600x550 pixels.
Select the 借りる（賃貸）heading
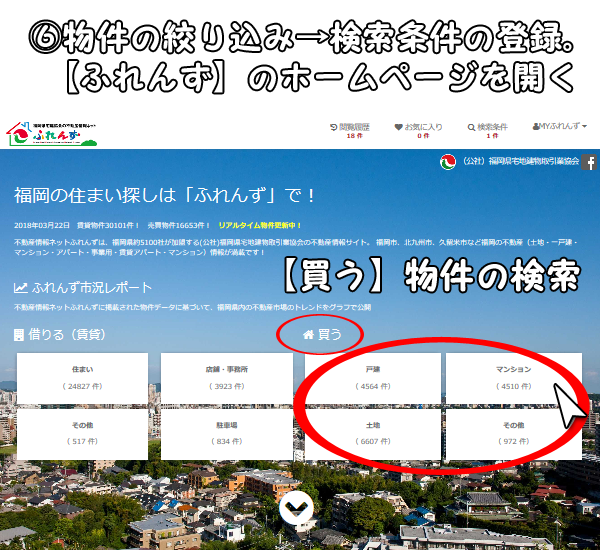tap(67, 335)
